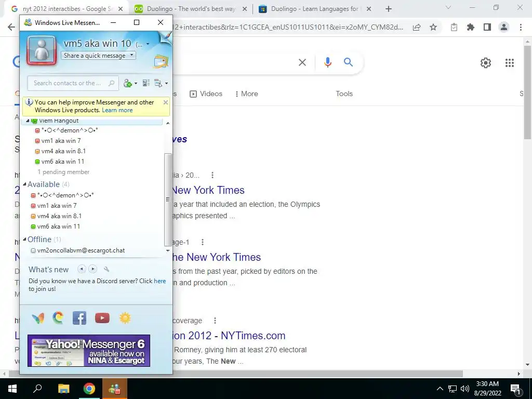Open the 'he New York Times' second result link
The image size is (532, 399).
click(217, 257)
